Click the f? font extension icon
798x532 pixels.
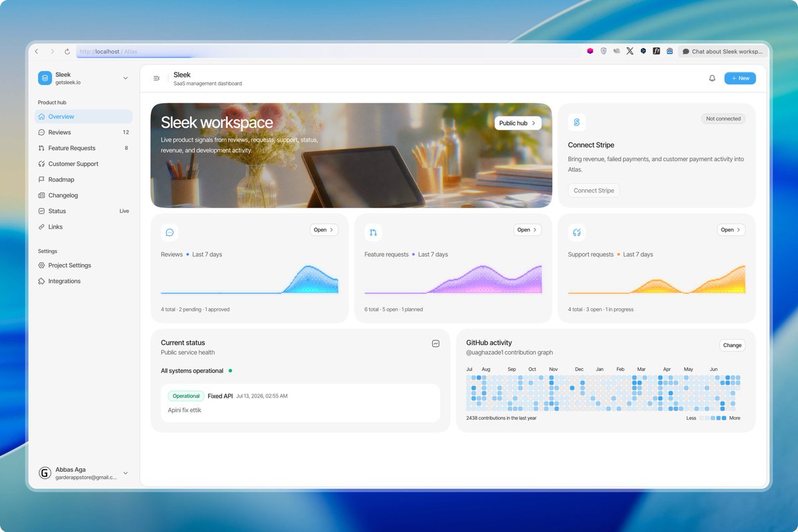(656, 51)
